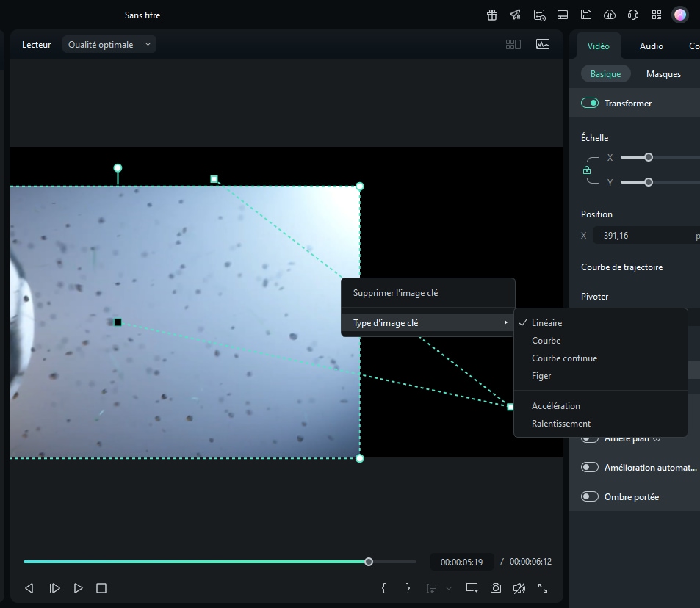Image resolution: width=700 pixels, height=608 pixels.
Task: Click the total duration 00:00:06:12
Action: point(530,562)
